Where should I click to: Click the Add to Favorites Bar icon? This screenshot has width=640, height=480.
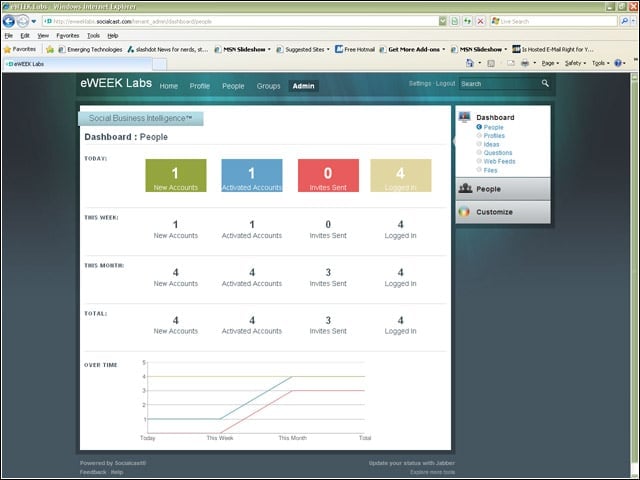click(50, 49)
